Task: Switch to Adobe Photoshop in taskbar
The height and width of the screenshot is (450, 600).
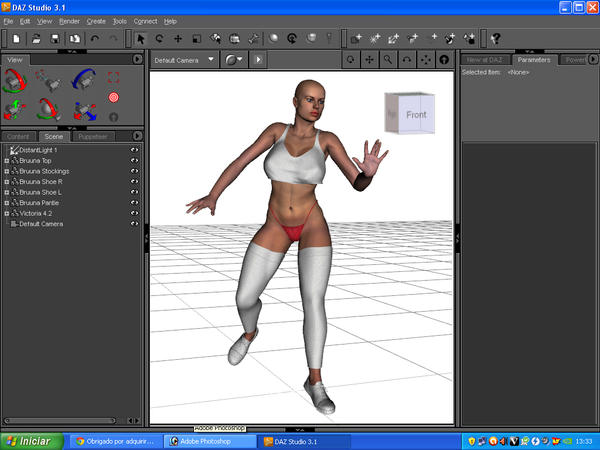Action: [x=210, y=442]
